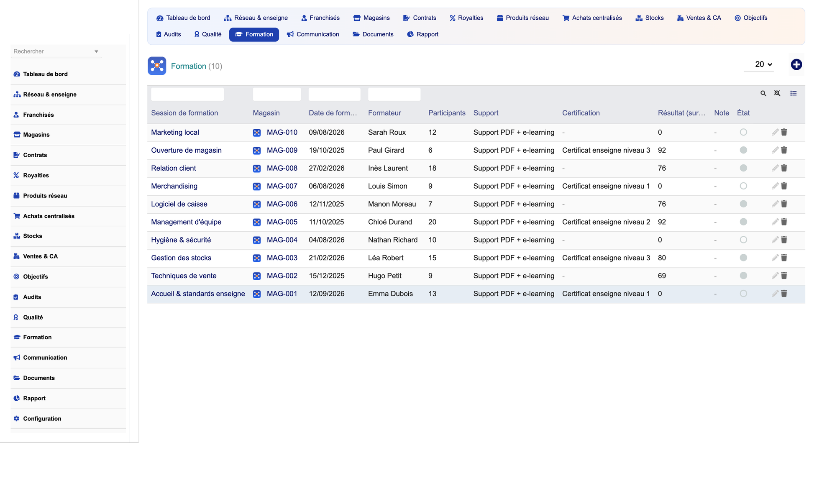Open the Rechercher dropdown in the sidebar
Image resolution: width=814 pixels, height=504 pixels.
(56, 51)
